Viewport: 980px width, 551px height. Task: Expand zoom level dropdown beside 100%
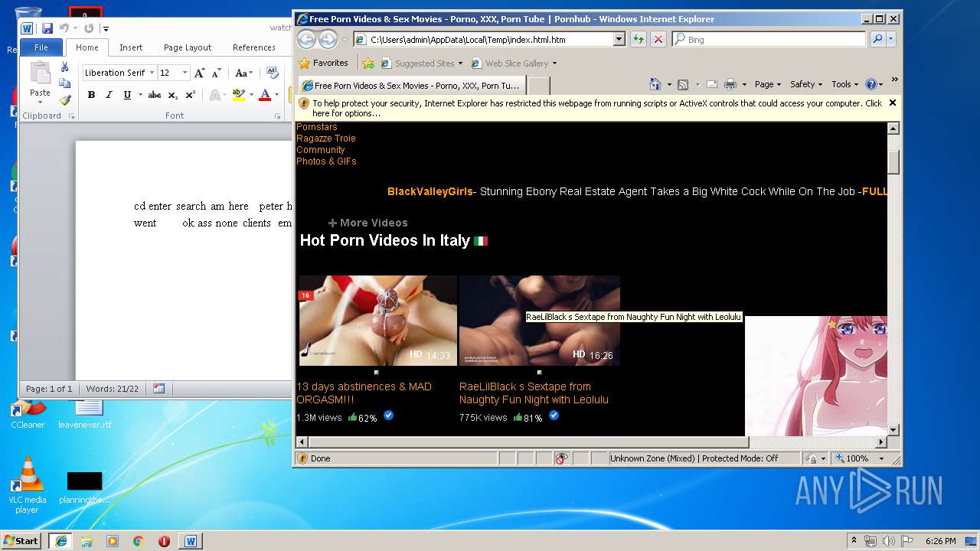[881, 458]
